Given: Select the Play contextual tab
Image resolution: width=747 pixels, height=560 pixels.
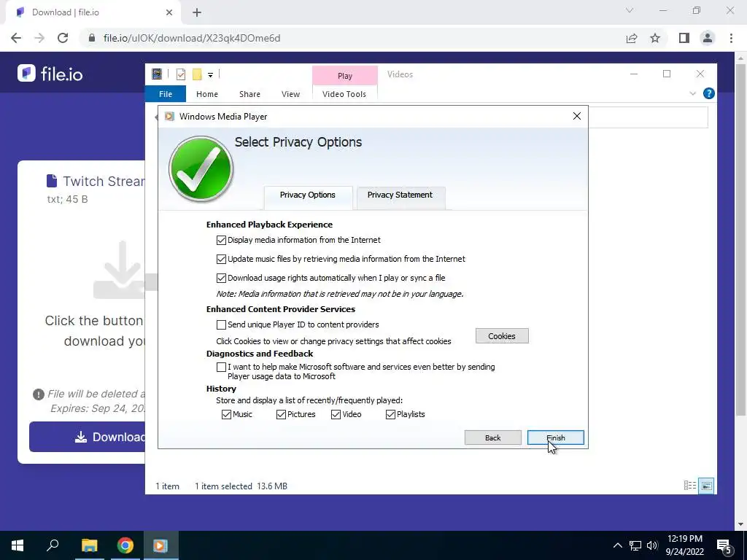Looking at the screenshot, I should (345, 76).
